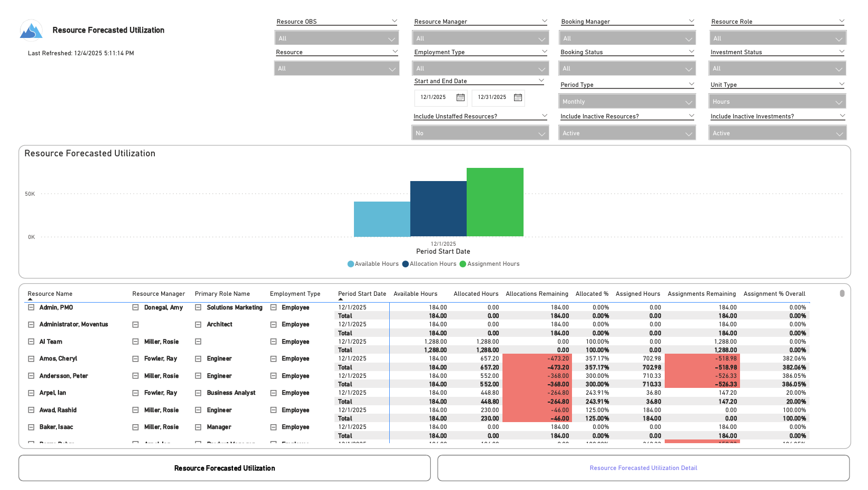Open the end date calendar picker icon
This screenshot has width=868, height=490.
[x=518, y=97]
